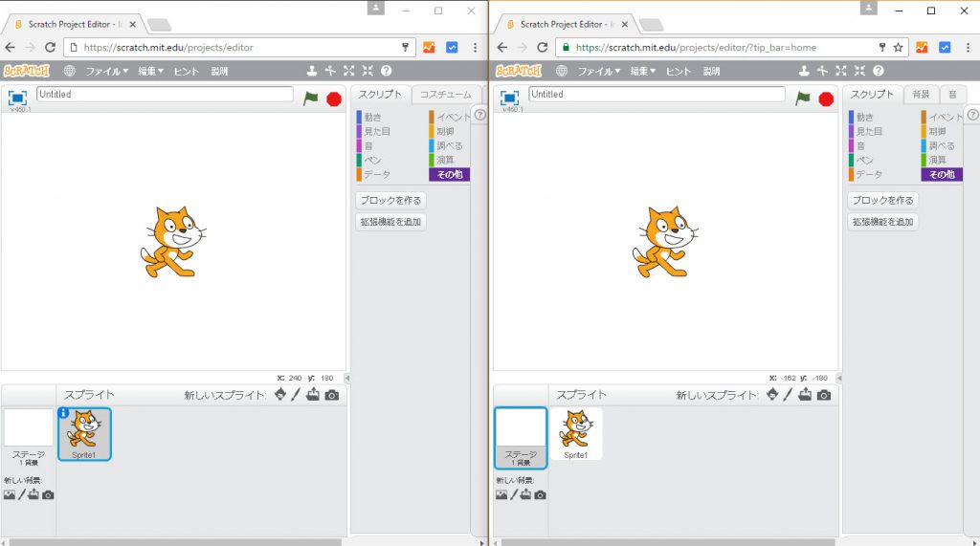The height and width of the screenshot is (546, 980).
Task: Click project title field in left window
Action: [165, 94]
